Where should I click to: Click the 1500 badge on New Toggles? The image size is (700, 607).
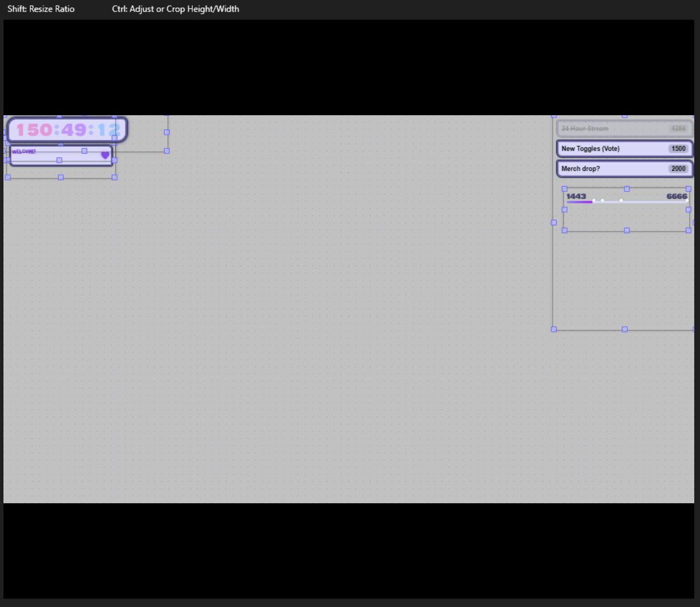[x=678, y=148]
